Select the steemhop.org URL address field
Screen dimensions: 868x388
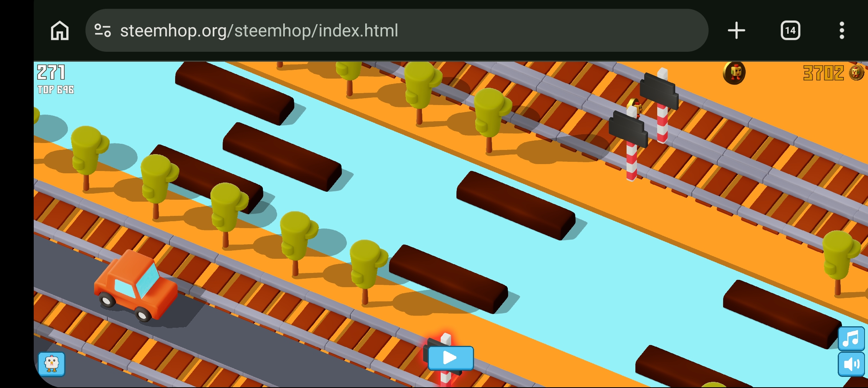click(x=397, y=30)
